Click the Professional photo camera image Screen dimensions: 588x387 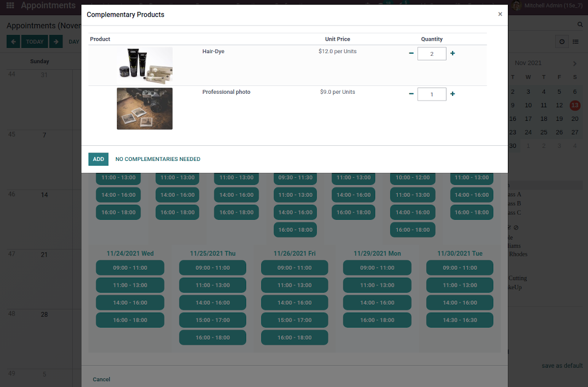145,108
